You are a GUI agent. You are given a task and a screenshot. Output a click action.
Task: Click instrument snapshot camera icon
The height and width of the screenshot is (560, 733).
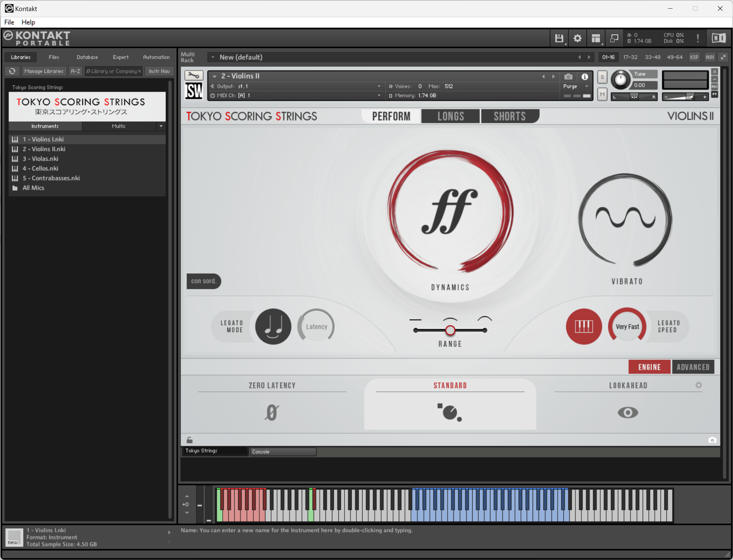[568, 77]
